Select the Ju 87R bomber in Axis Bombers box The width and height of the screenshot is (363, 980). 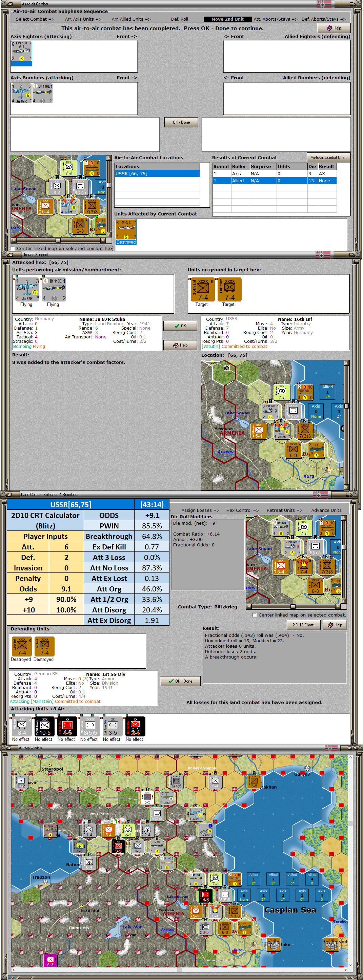tap(21, 93)
